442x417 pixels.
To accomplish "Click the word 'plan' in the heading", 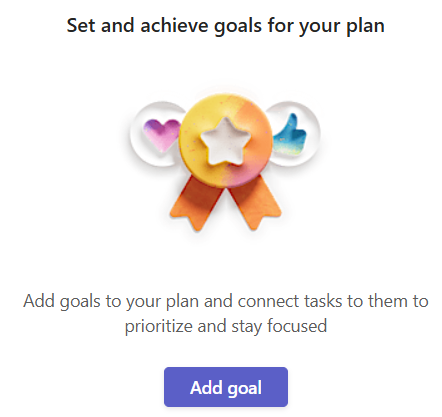I will click(365, 27).
